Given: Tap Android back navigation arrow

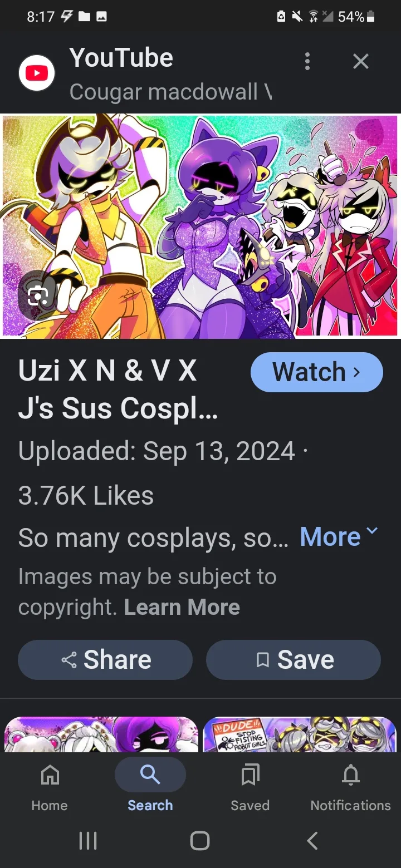Looking at the screenshot, I should coord(312,841).
